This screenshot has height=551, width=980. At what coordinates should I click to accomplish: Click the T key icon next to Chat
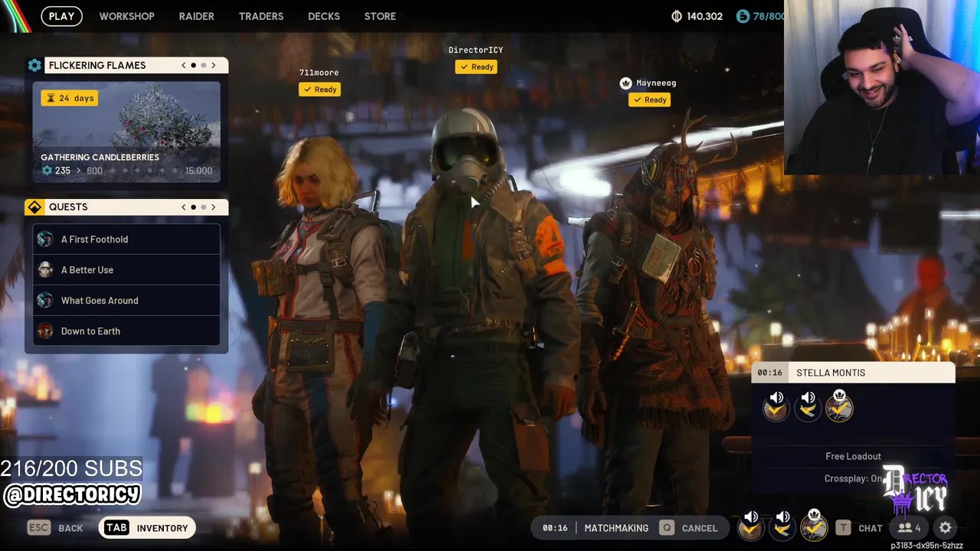tap(843, 528)
